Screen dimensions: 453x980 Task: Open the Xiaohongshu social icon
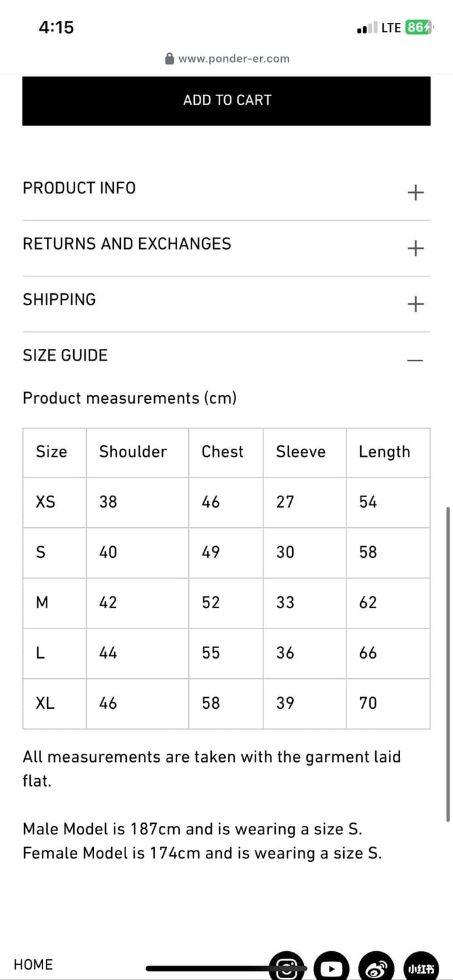(421, 967)
